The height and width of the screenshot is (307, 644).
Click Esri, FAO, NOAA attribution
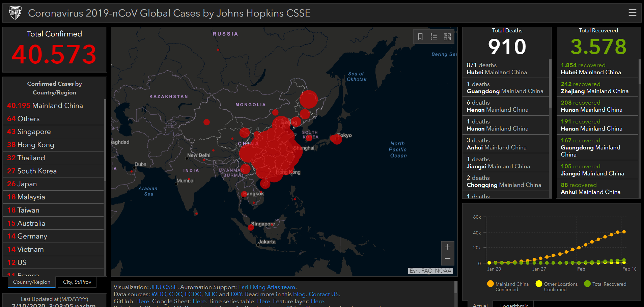[430, 271]
